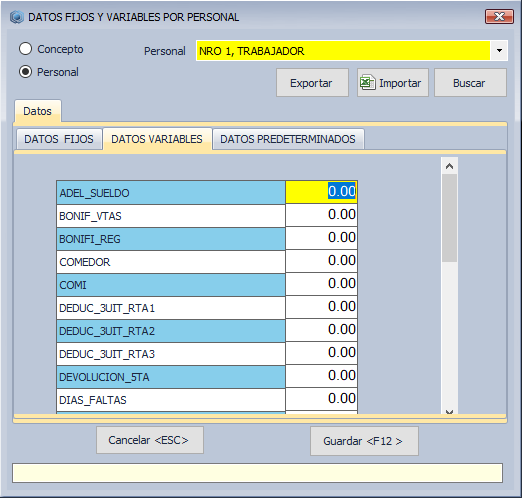
Task: Click the scrollbar up arrow
Action: pyautogui.click(x=449, y=166)
